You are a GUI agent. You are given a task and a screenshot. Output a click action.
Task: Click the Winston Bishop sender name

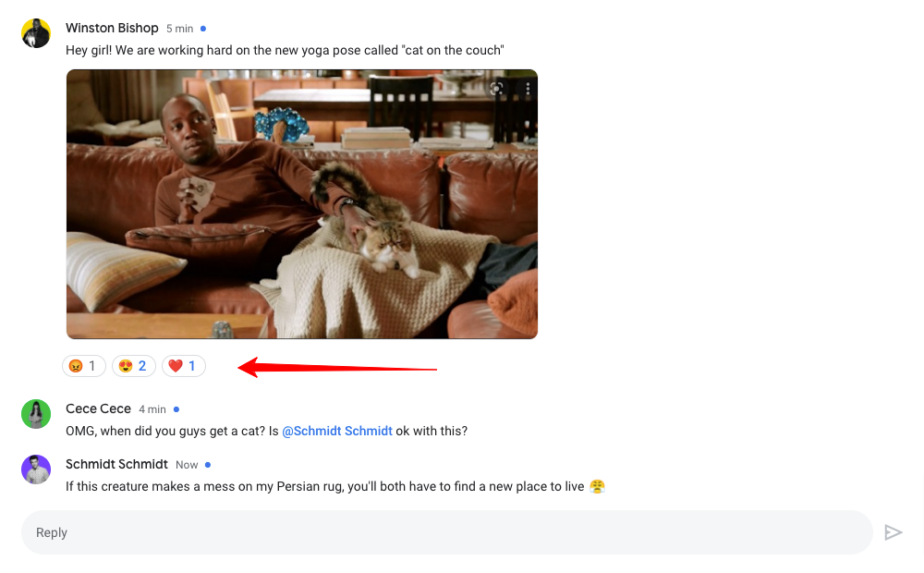[x=112, y=29]
